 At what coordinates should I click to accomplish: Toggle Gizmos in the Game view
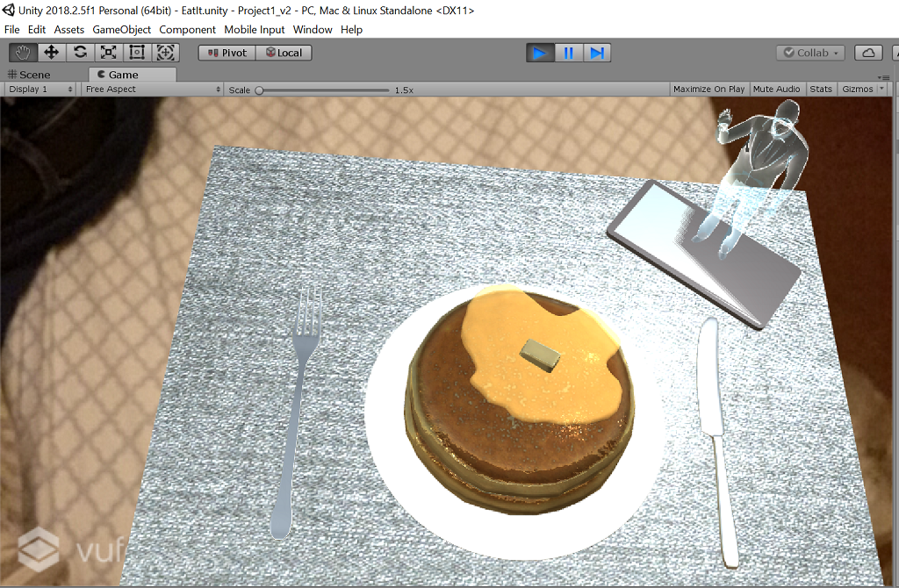(857, 90)
